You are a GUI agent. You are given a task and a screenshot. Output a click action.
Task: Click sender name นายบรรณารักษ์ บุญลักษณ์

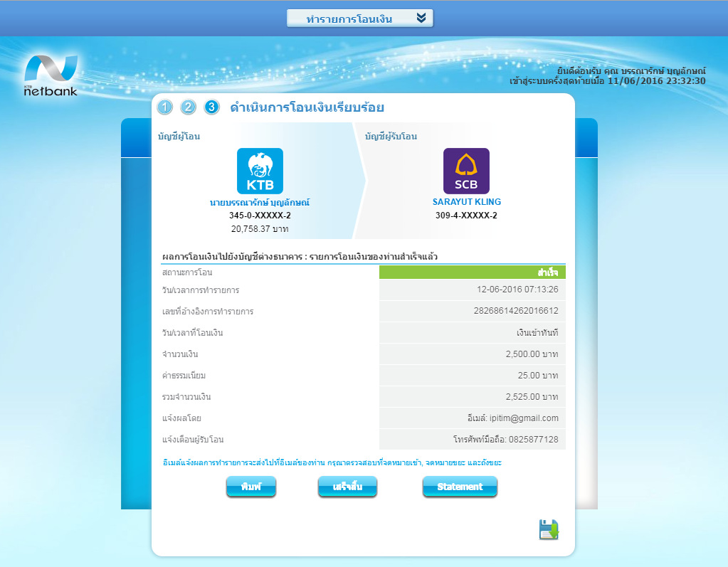click(x=260, y=202)
